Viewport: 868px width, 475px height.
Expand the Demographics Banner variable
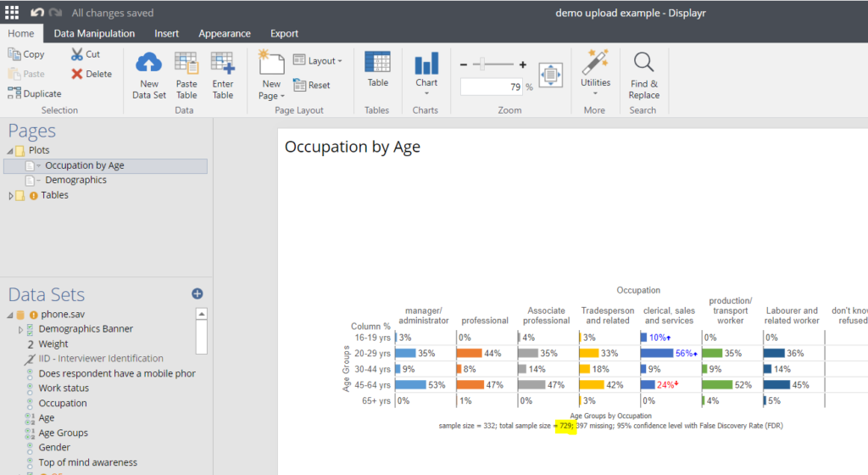[x=20, y=329]
